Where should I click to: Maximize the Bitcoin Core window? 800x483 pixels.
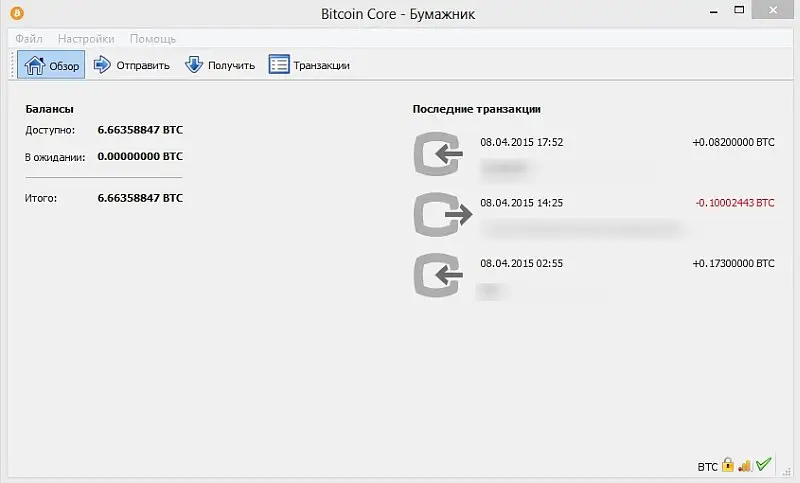coord(739,10)
